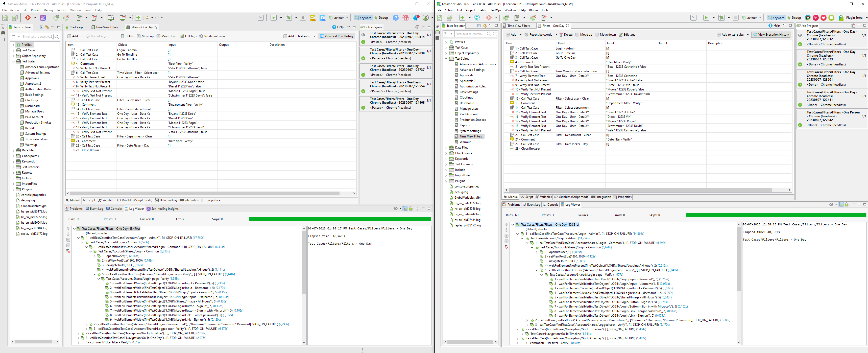Click the gift box icon in the left window toolbar
Viewport: 868px width, 353px height.
(x=406, y=18)
